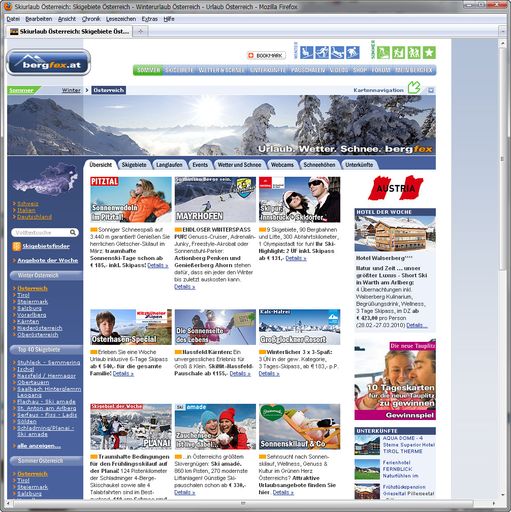Click the red Bookmark button

[x=266, y=55]
